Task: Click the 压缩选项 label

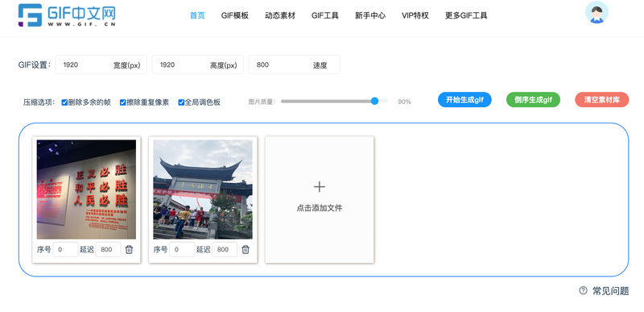Action: pos(39,102)
